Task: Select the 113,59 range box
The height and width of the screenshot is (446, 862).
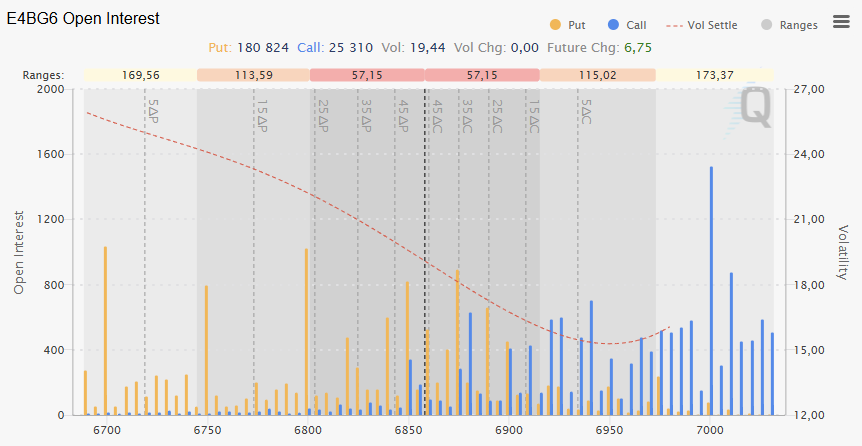Action: coord(253,75)
